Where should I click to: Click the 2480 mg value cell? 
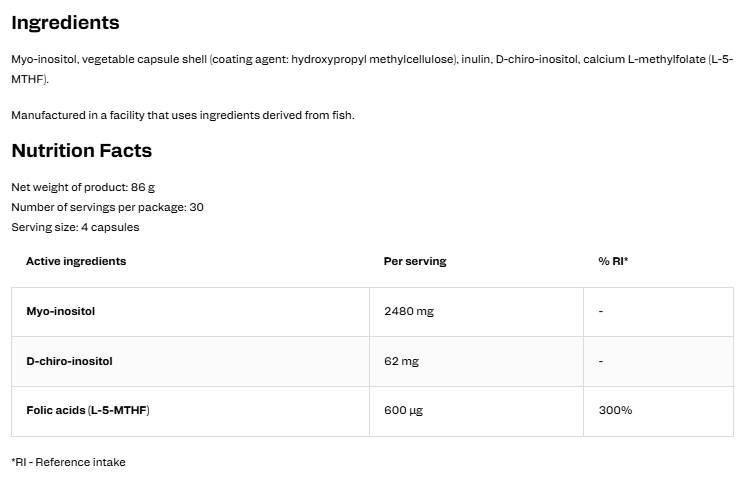[409, 311]
